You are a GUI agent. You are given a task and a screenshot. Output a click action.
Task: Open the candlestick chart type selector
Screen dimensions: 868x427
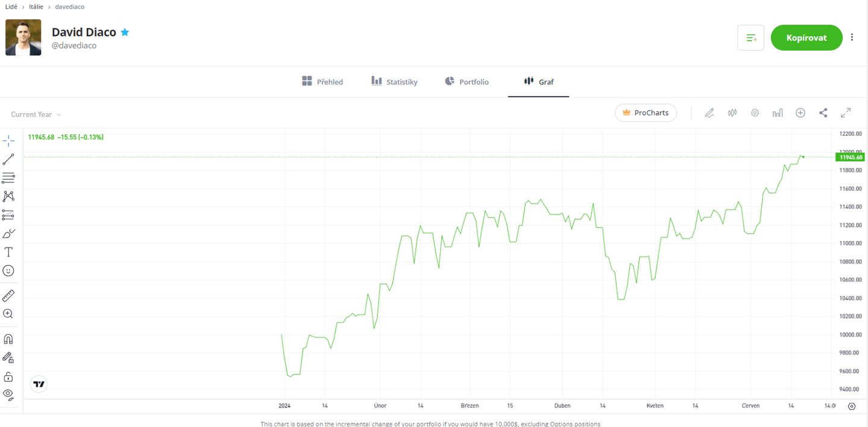click(732, 113)
